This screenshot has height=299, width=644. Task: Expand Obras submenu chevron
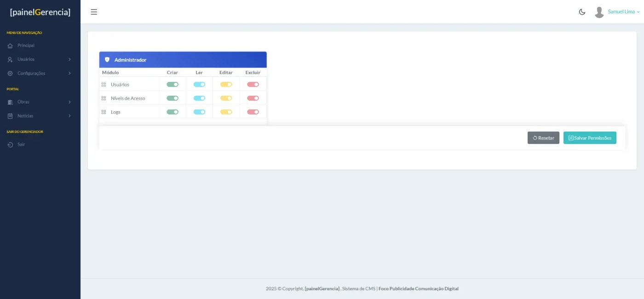click(x=69, y=102)
